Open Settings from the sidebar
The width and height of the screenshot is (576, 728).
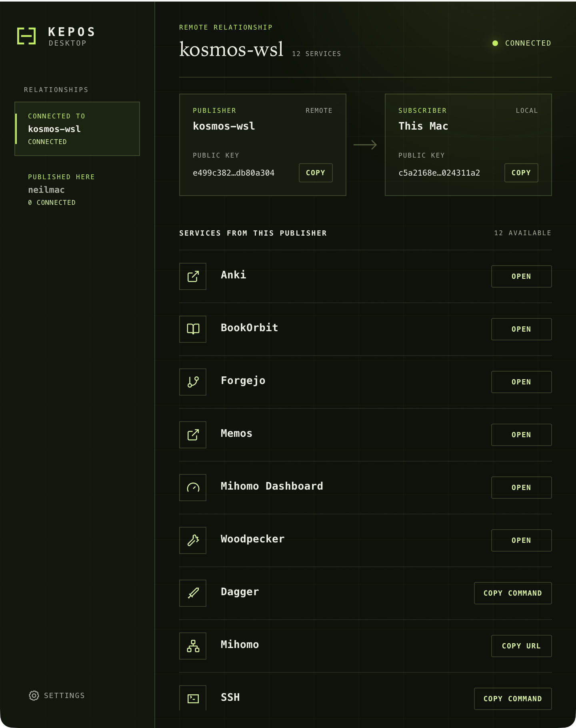pos(57,696)
